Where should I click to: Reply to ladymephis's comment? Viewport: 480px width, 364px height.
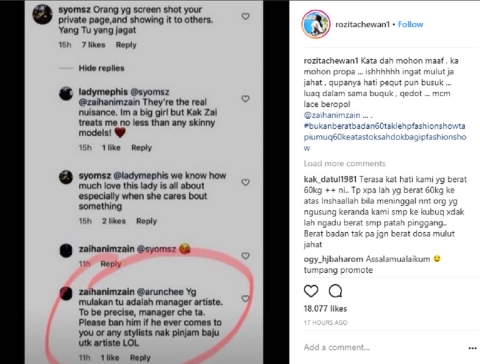[x=141, y=148]
